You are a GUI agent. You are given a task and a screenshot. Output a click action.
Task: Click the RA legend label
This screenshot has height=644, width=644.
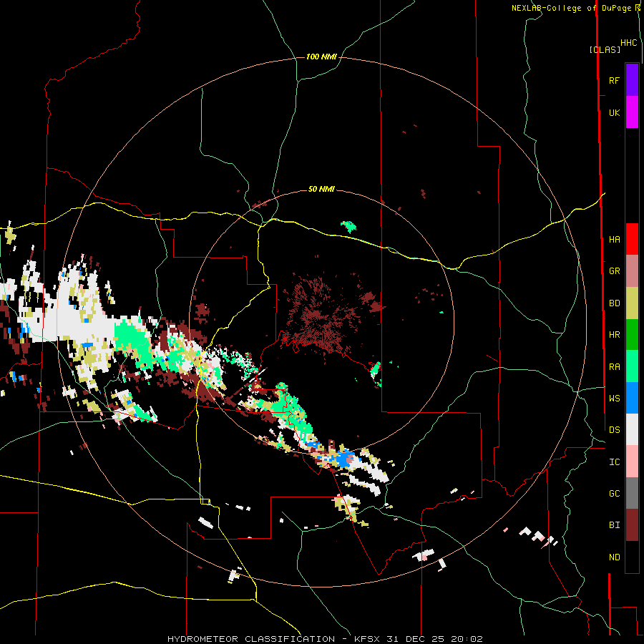614,366
